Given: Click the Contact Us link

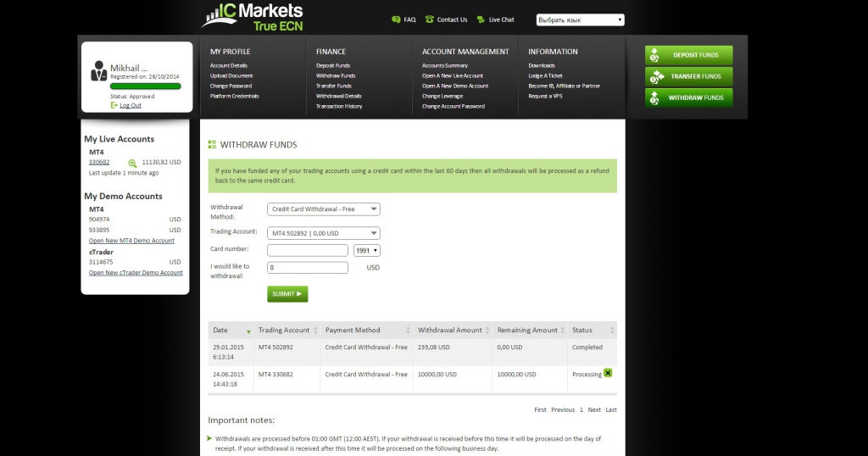Looking at the screenshot, I should coord(453,19).
